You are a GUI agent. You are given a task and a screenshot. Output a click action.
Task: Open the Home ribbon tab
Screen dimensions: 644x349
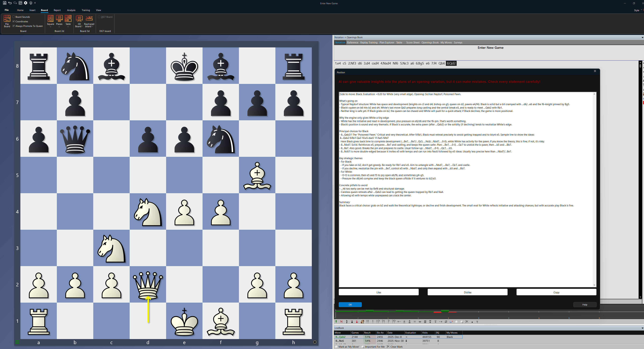click(x=20, y=10)
